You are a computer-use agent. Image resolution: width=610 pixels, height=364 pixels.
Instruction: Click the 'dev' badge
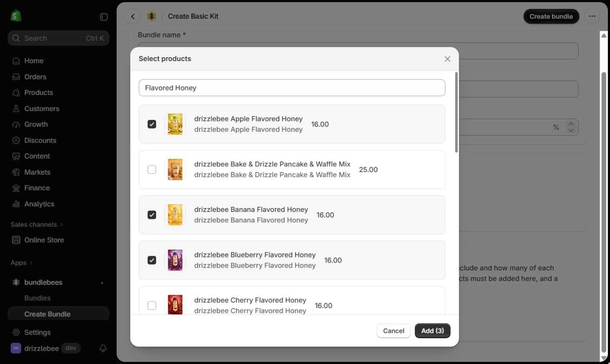[x=71, y=348]
